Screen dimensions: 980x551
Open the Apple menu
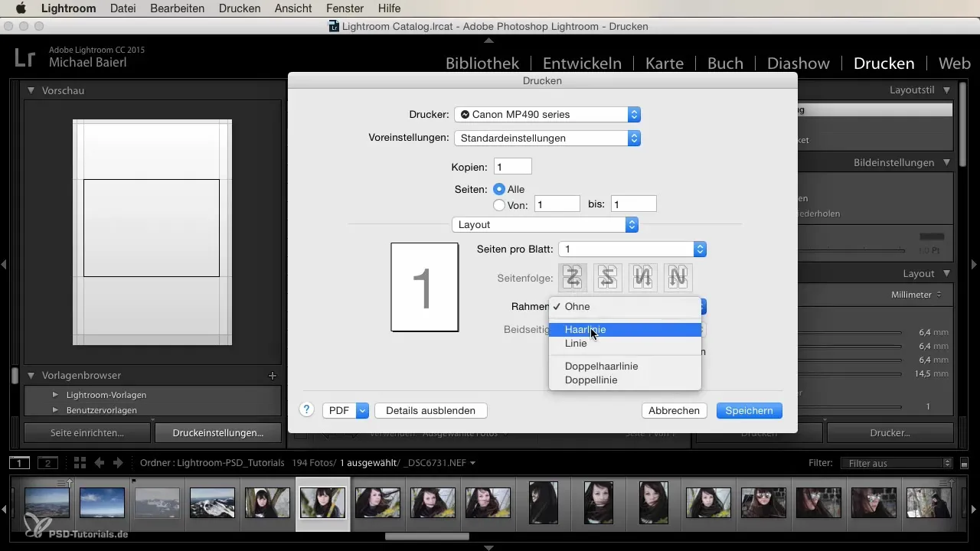pos(21,8)
